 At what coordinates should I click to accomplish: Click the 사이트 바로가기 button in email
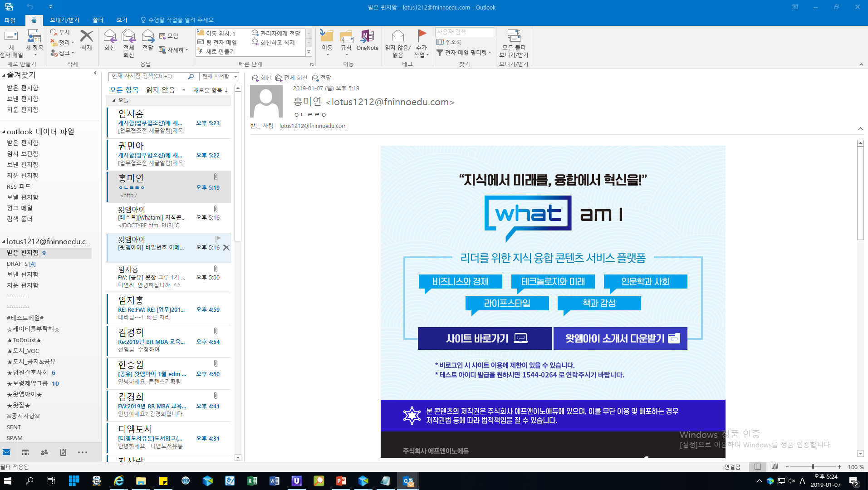(484, 338)
